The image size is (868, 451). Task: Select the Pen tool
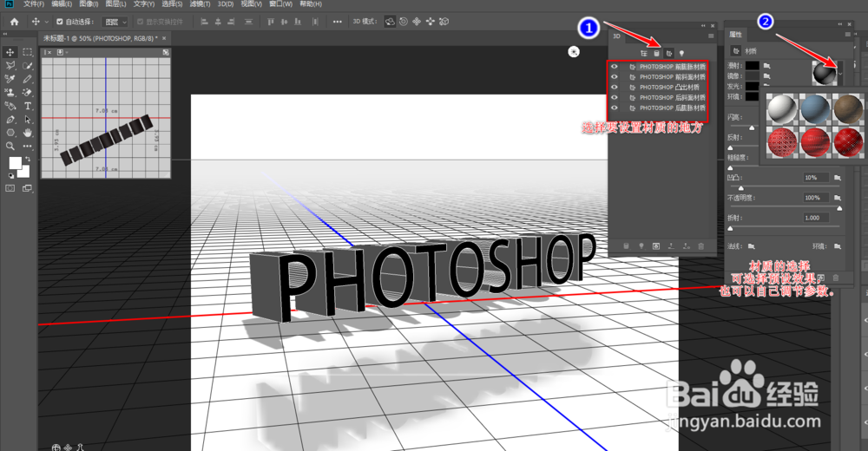[x=10, y=120]
